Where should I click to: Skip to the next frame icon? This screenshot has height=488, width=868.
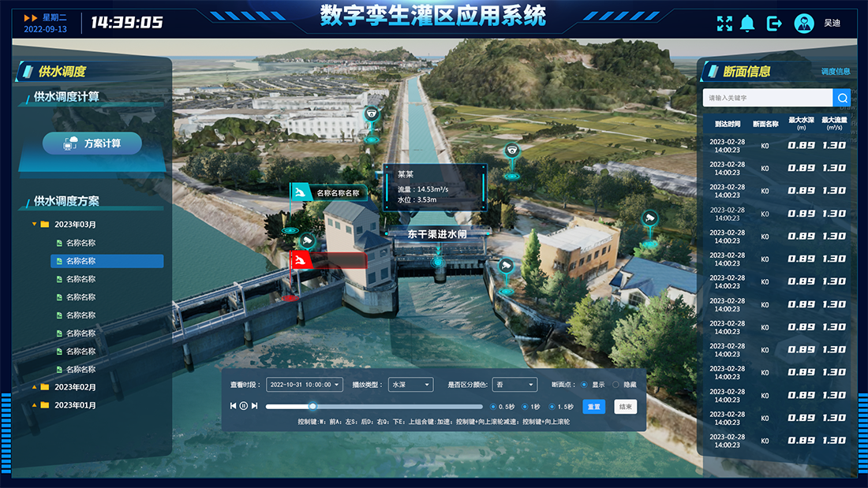click(255, 406)
